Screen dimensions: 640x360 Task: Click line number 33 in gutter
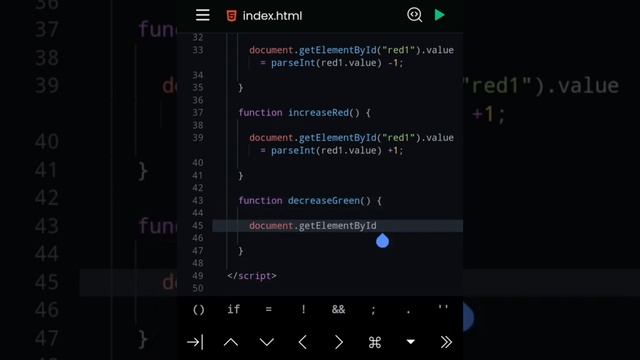(198, 50)
